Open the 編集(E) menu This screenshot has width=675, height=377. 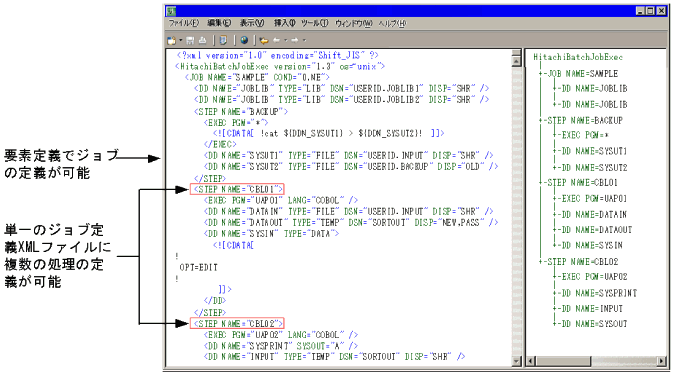click(219, 23)
